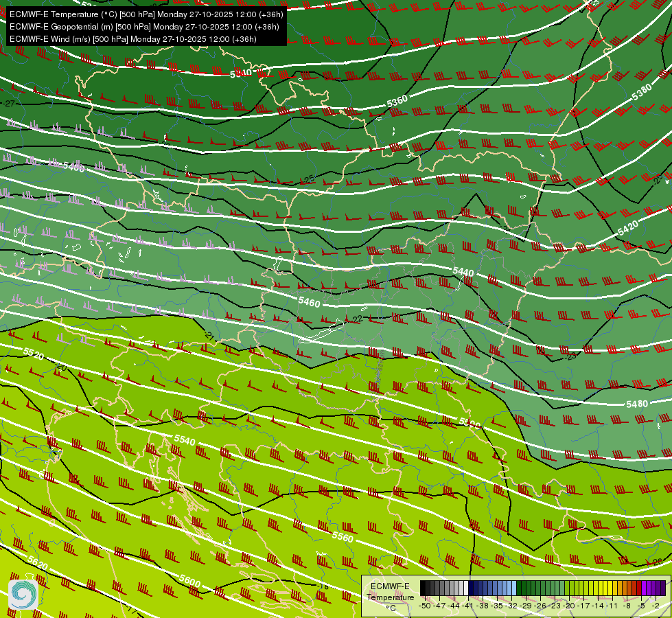Click the -50 tick label in the colorbar
Screen dimensions: 672x618
click(x=425, y=606)
